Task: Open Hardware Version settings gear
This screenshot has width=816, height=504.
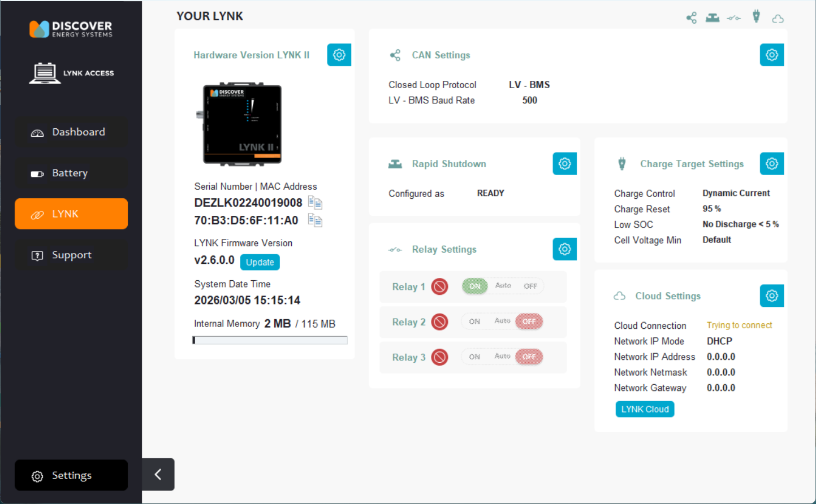Action: [339, 55]
